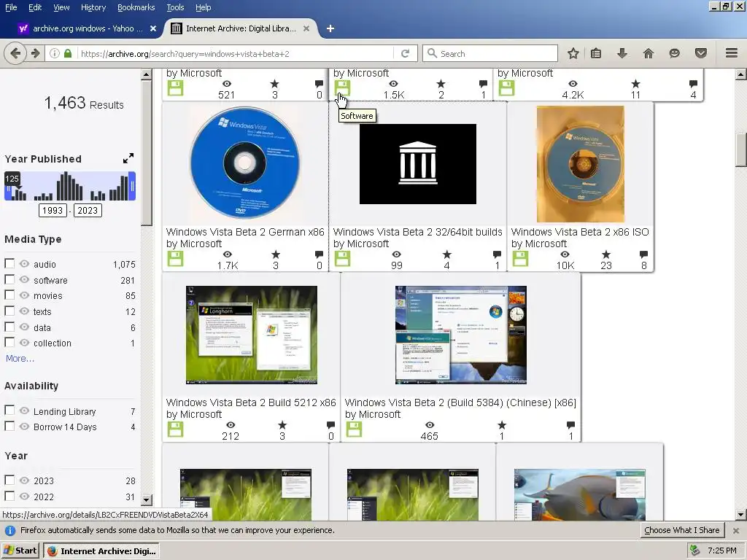Open the Tools menu
Image resolution: width=747 pixels, height=560 pixels.
coord(175,7)
